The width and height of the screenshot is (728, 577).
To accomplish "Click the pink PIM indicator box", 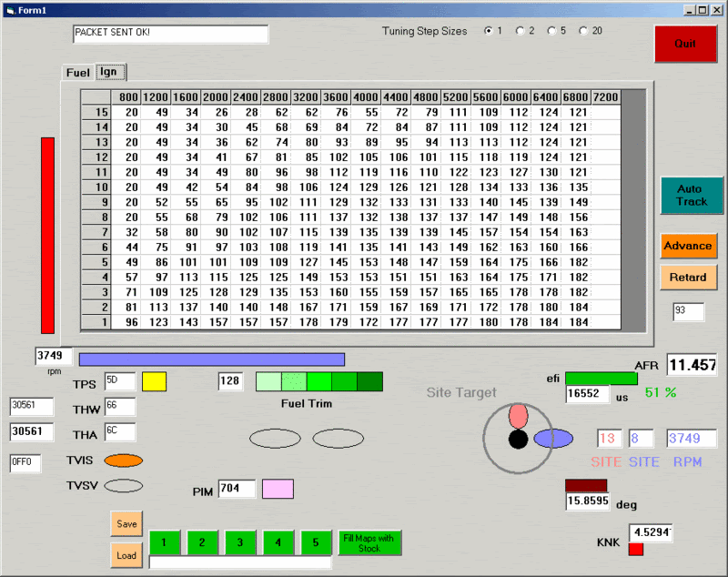I will click(278, 489).
